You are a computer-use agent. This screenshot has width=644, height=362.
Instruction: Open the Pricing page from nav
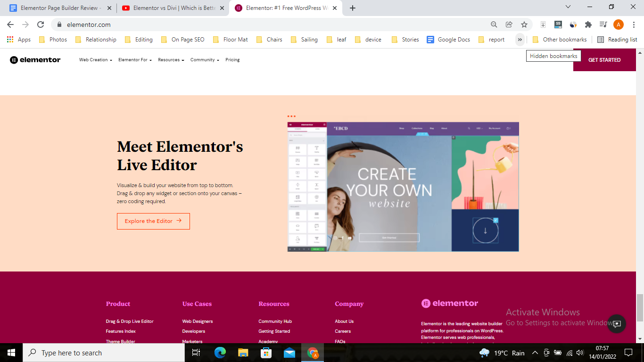[232, 60]
